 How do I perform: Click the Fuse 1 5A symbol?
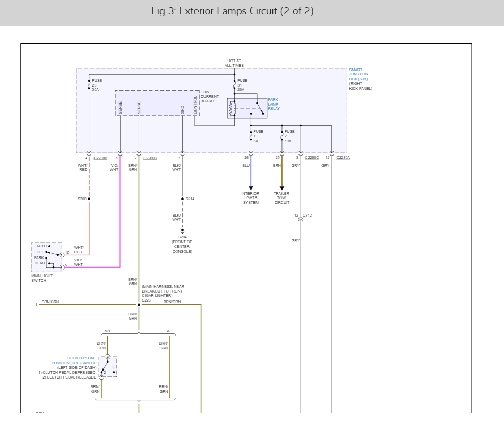click(x=251, y=136)
